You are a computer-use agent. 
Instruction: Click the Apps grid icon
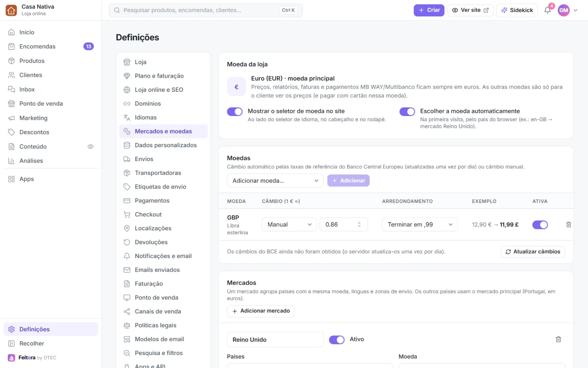click(11, 179)
